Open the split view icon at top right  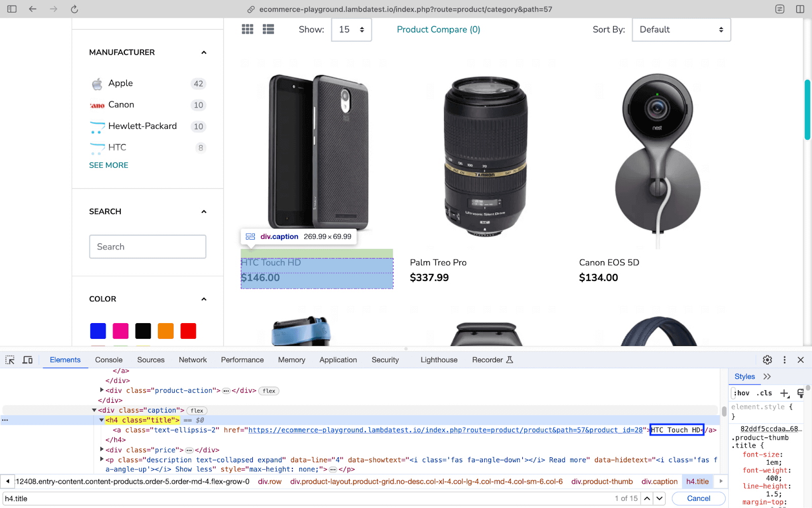tap(800, 9)
